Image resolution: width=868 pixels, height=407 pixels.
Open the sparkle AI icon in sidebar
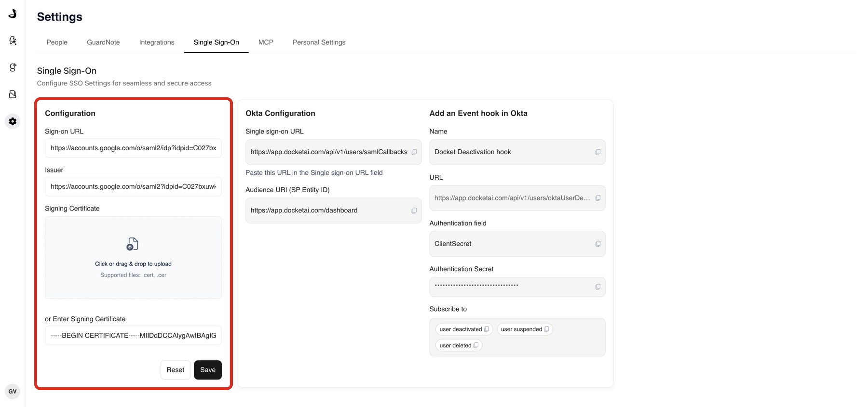13,40
